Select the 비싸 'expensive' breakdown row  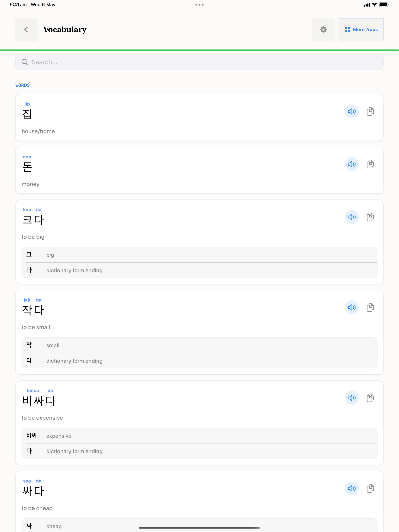(x=199, y=436)
